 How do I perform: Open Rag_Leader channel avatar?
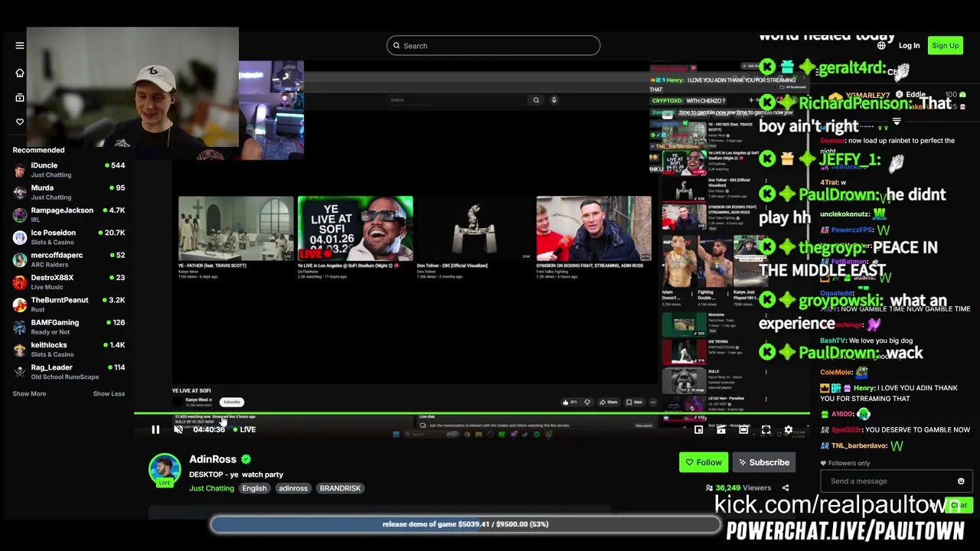point(20,372)
